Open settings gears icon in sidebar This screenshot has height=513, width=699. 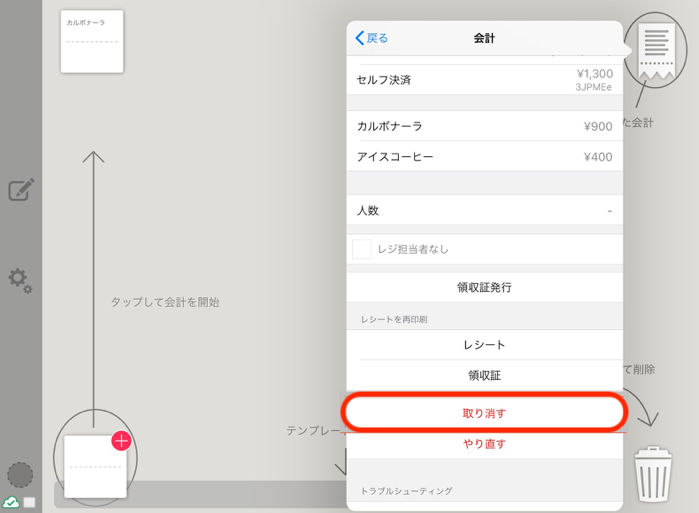20,280
